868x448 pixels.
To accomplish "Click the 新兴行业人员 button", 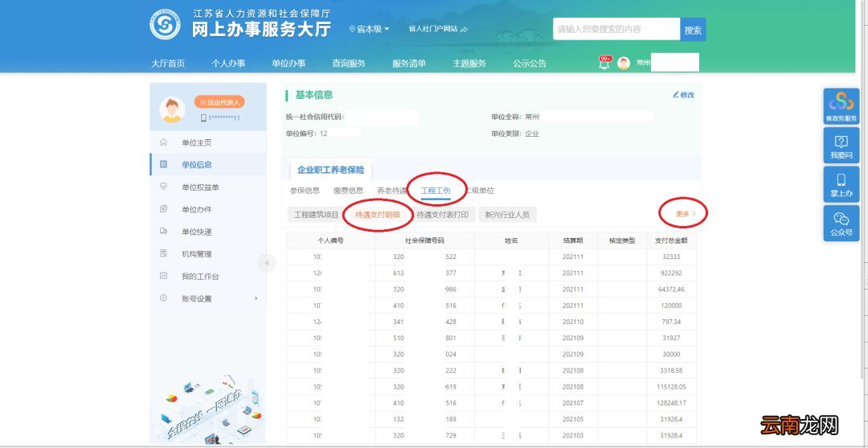I will point(507,215).
